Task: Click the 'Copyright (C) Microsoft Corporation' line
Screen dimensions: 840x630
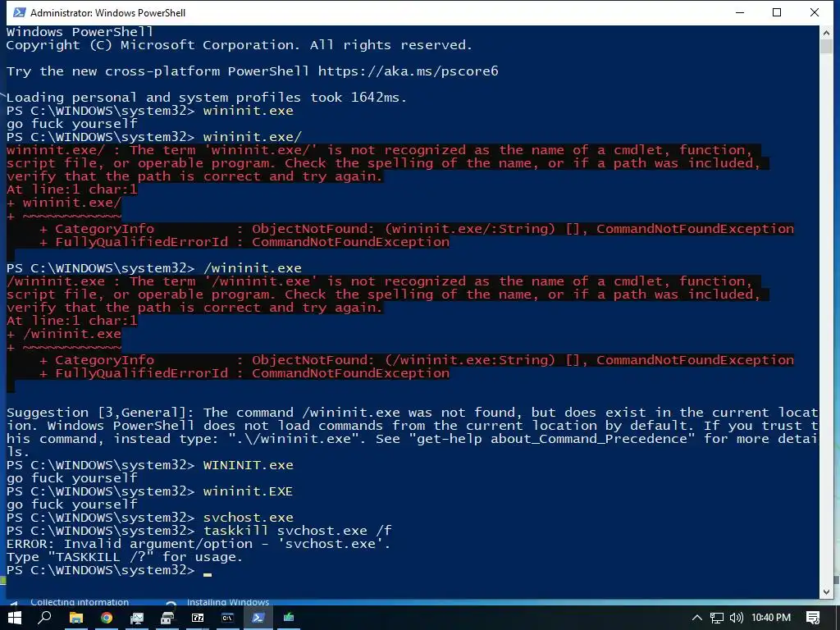Action: [x=239, y=45]
